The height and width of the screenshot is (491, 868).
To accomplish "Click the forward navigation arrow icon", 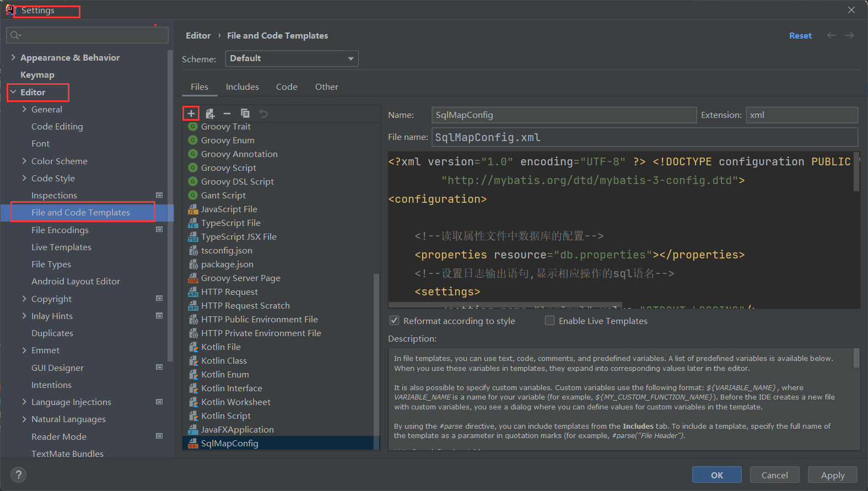I will click(x=849, y=35).
